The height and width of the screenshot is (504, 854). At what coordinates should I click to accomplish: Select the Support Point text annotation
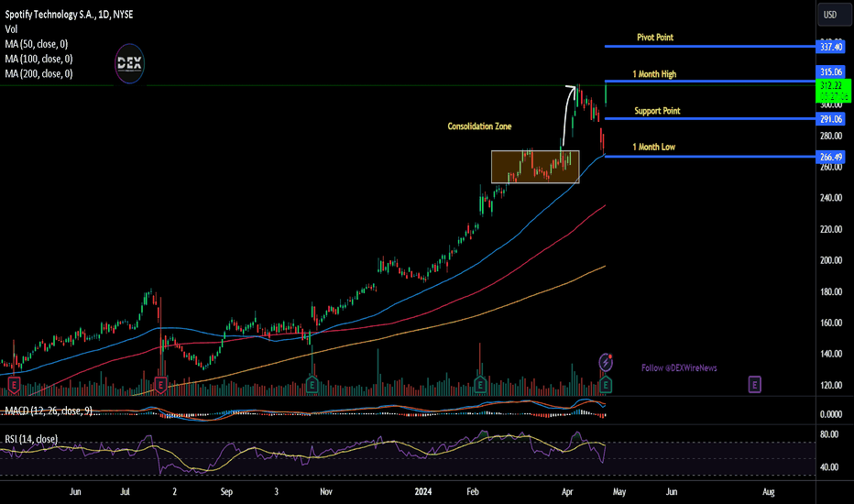click(x=657, y=111)
